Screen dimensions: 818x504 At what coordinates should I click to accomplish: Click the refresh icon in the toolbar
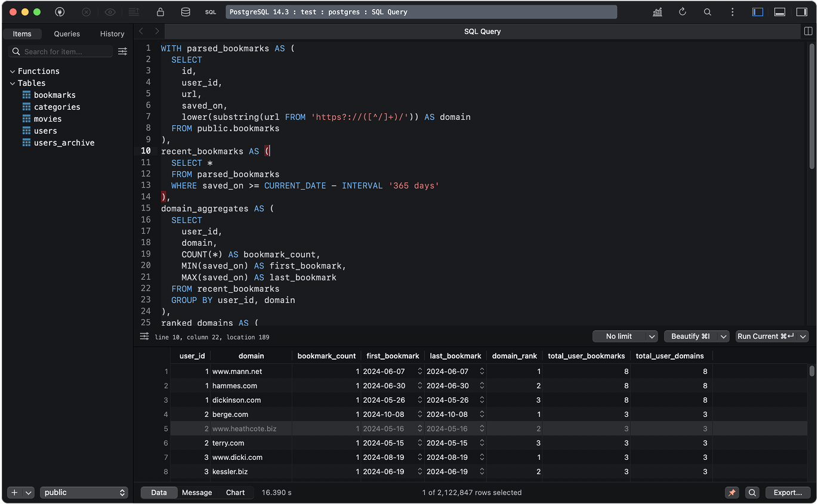(683, 12)
